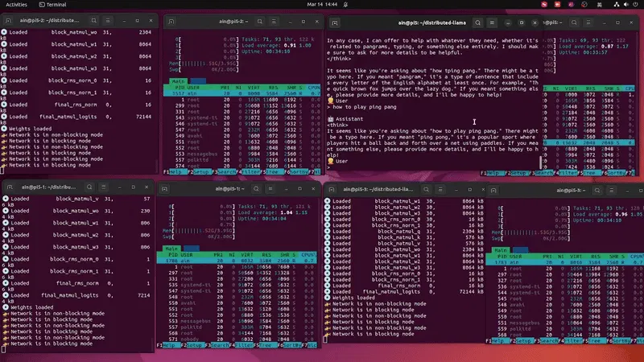
Task: Open hamburger menu in ain@pi5-3: ~ window
Action: coord(611,191)
